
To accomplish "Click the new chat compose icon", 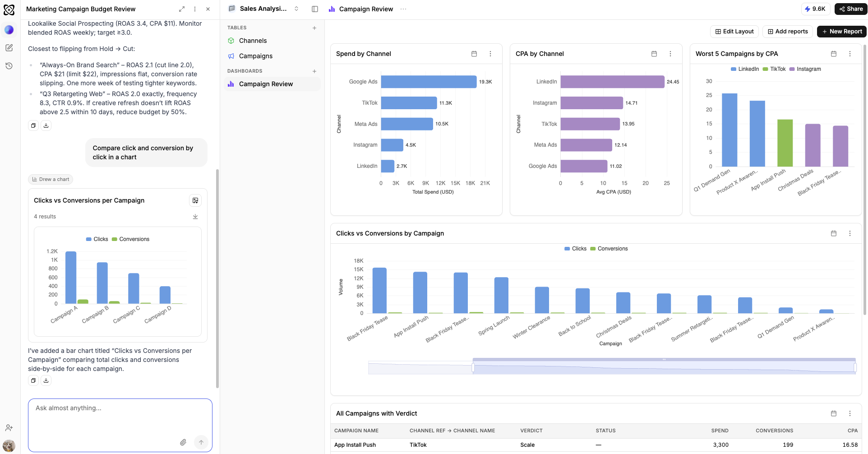I will coord(9,48).
